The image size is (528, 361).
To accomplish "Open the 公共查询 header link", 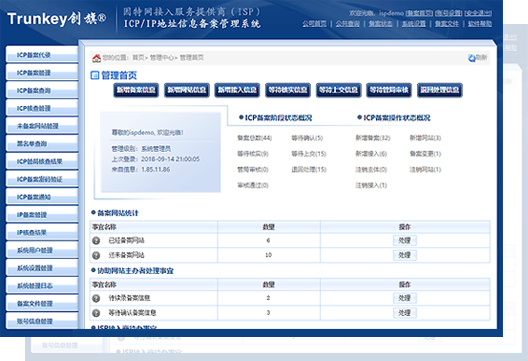I will click(348, 24).
